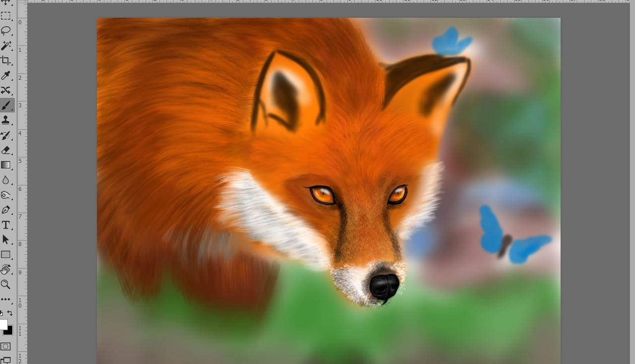Open the white foreground color swatch

(3, 325)
